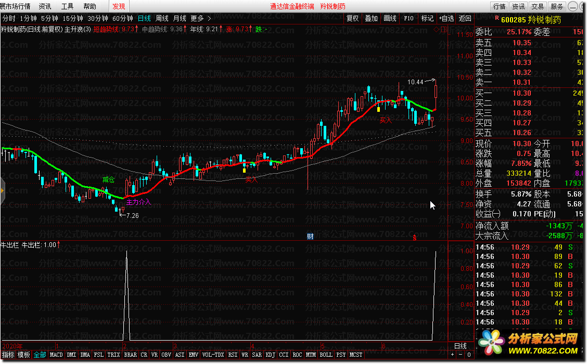588x364 pixels.
Task: Open the 资讯 menu in the menu bar
Action: pyautogui.click(x=45, y=6)
